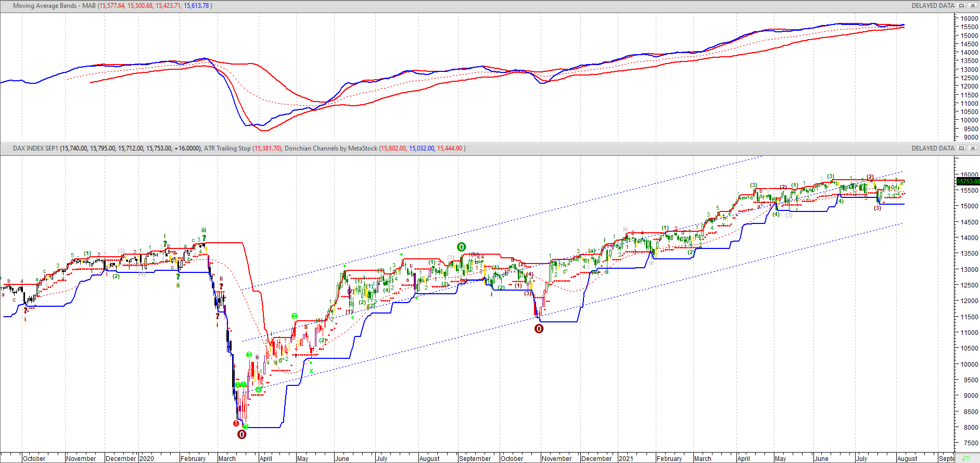
Task: Click DELAYED DATA label in price pane
Action: pyautogui.click(x=933, y=148)
